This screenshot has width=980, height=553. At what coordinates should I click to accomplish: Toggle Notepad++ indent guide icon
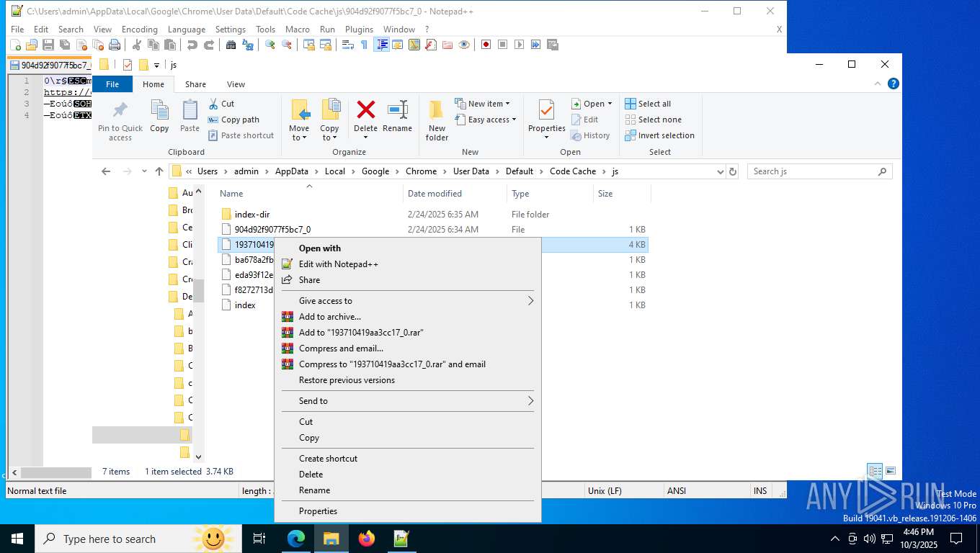381,45
